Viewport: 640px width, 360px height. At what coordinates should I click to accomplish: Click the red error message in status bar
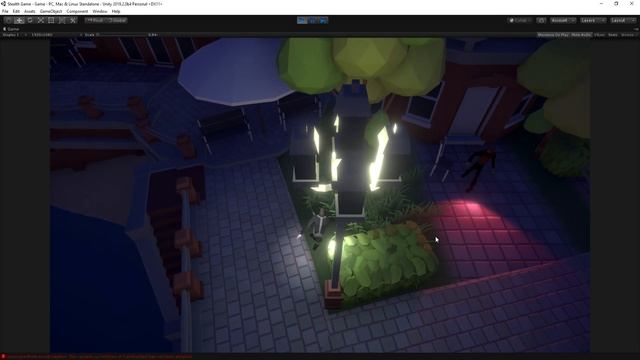pyautogui.click(x=100, y=357)
